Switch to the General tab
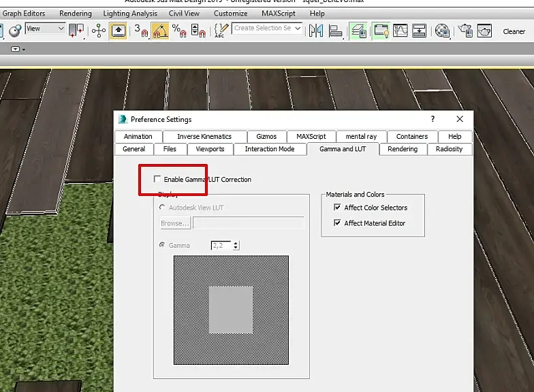The image size is (534, 392). tap(133, 149)
